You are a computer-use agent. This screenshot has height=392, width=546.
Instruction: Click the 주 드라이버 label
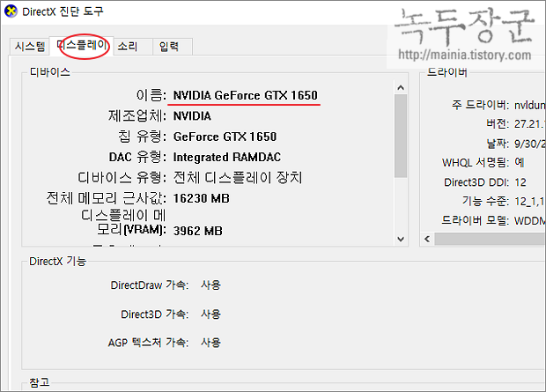pos(481,105)
